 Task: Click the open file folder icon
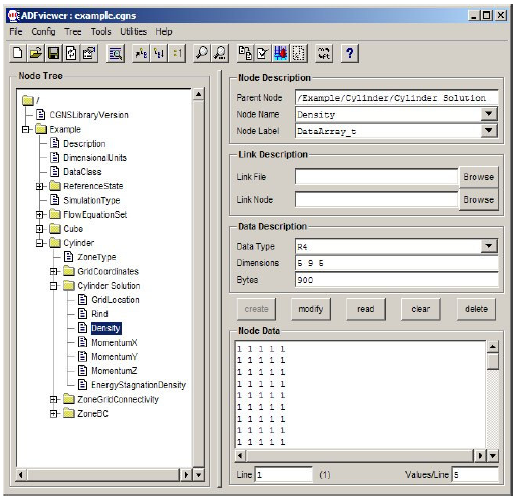(x=36, y=53)
